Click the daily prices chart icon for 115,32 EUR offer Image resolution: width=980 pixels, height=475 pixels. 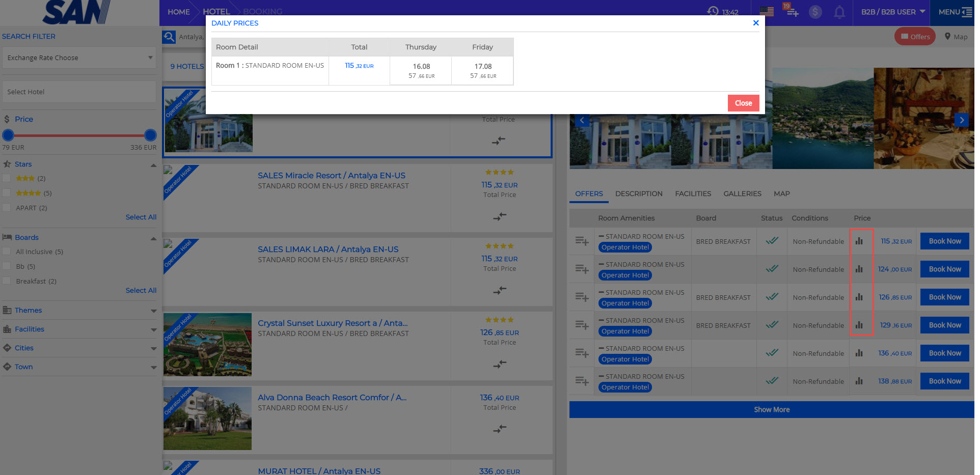859,241
